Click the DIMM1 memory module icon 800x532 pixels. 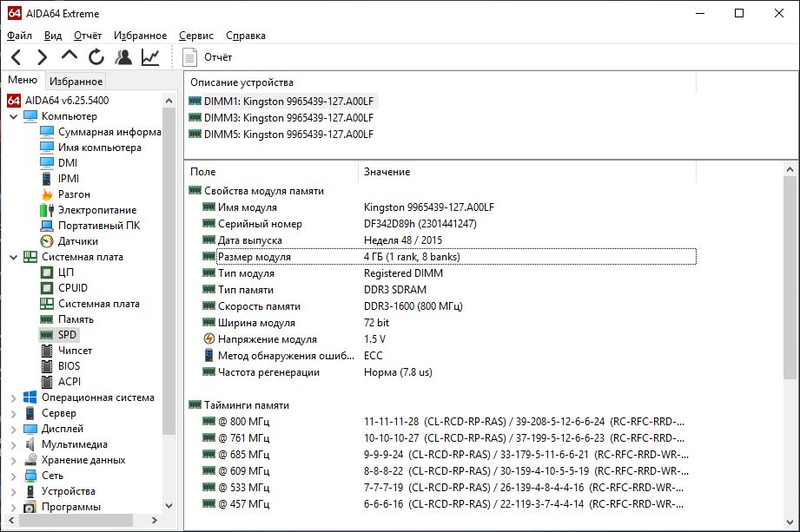point(195,101)
